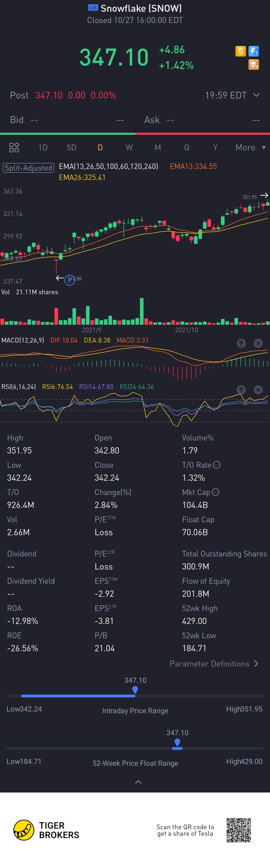Viewport: 270px width, 868px height.
Task: Tap the Total Outstanding Shares value 300.9M
Action: click(x=195, y=566)
